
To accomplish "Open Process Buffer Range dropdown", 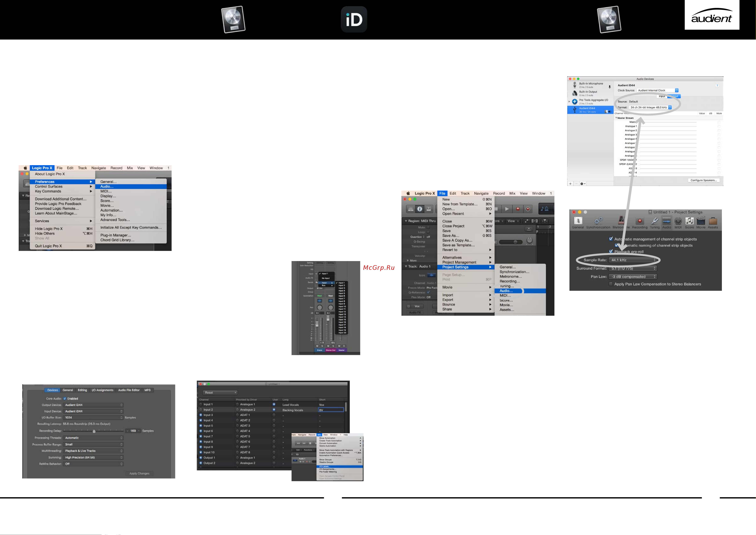I will [x=93, y=444].
